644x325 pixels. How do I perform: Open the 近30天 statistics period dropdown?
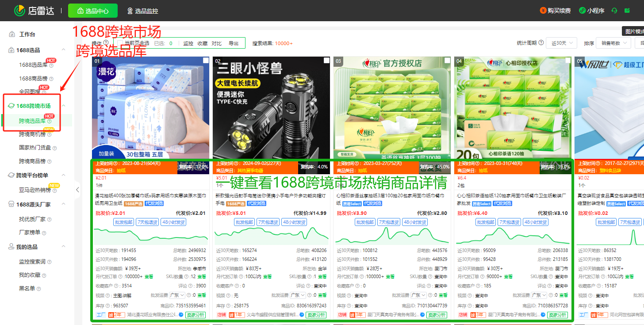click(x=561, y=42)
